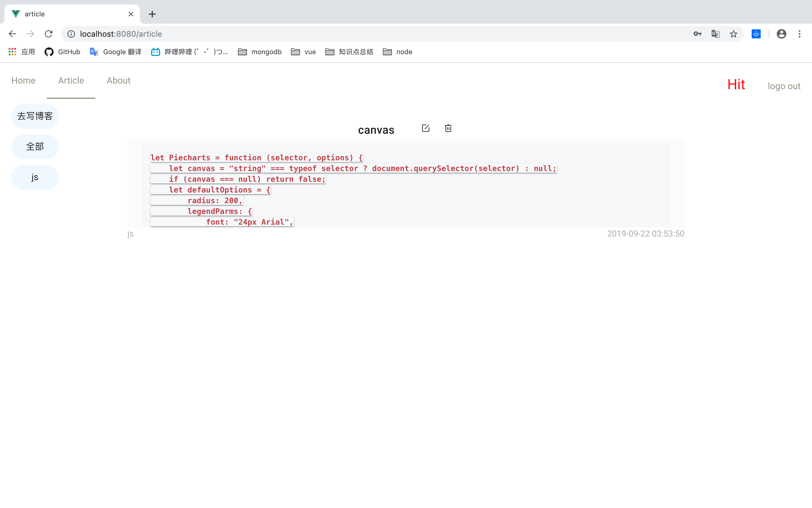Click the saved password key icon

[x=697, y=34]
